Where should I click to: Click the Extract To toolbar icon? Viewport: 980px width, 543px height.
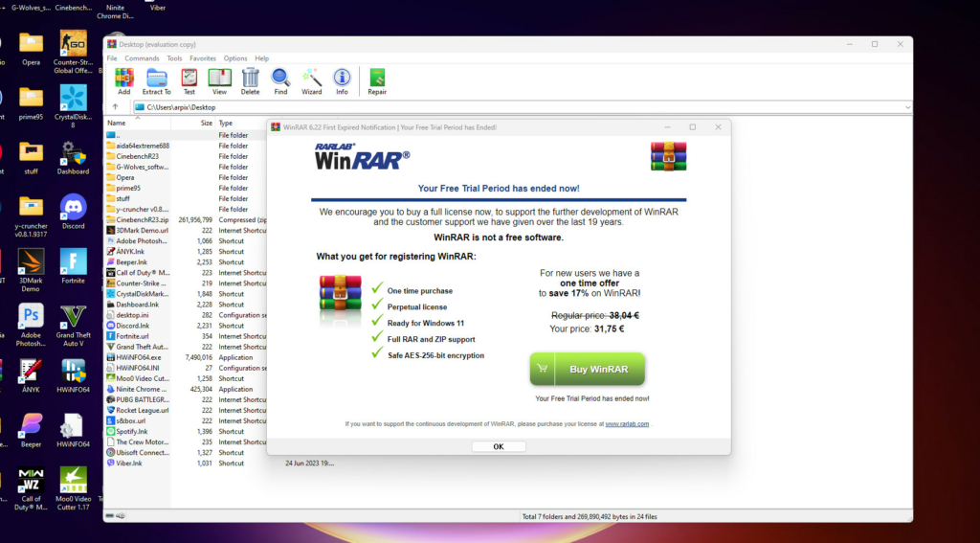(x=157, y=78)
